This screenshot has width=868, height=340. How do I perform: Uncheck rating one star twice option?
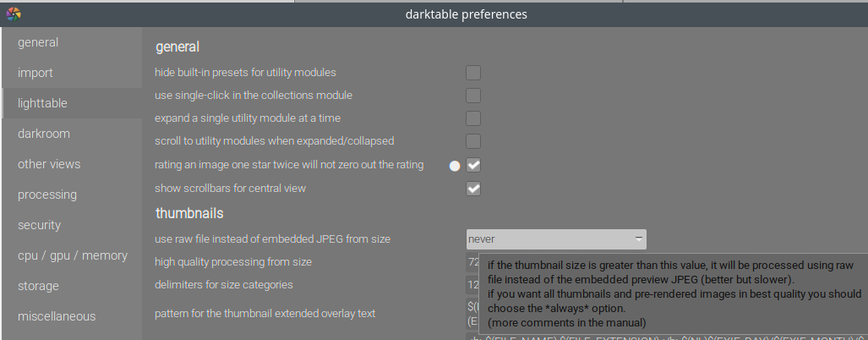point(473,165)
